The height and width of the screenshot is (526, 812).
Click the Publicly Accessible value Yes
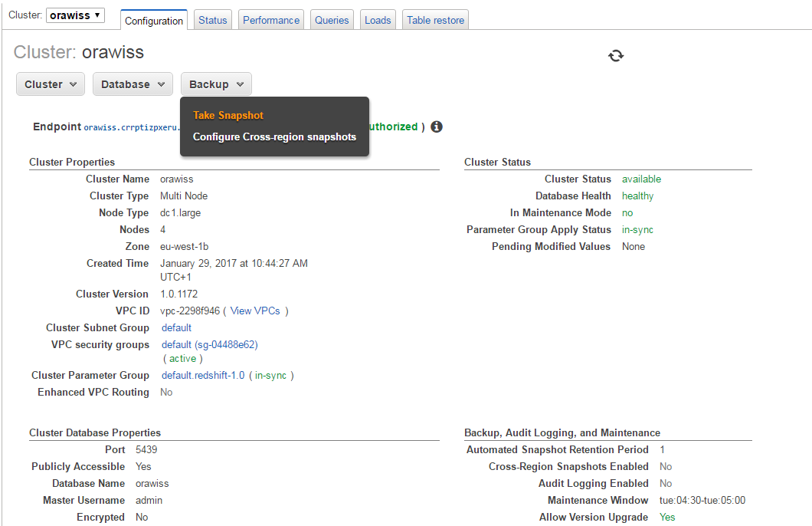[x=143, y=466]
